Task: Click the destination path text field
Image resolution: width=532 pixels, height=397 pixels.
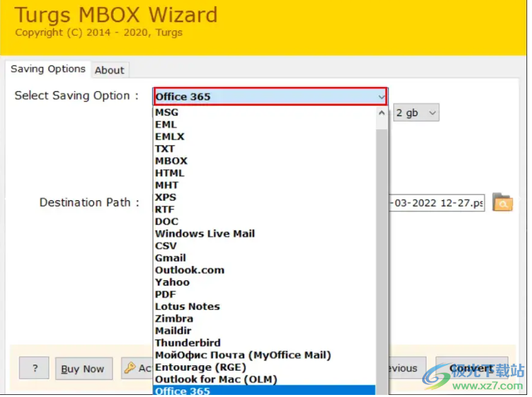Action: [x=437, y=203]
